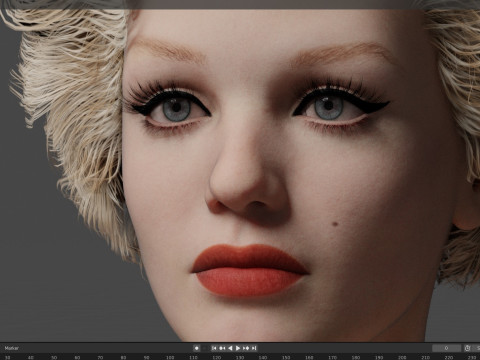Viewport: 480px width, 360px height.
Task: Click frame 200 on timeline ruler
Action: [402, 357]
